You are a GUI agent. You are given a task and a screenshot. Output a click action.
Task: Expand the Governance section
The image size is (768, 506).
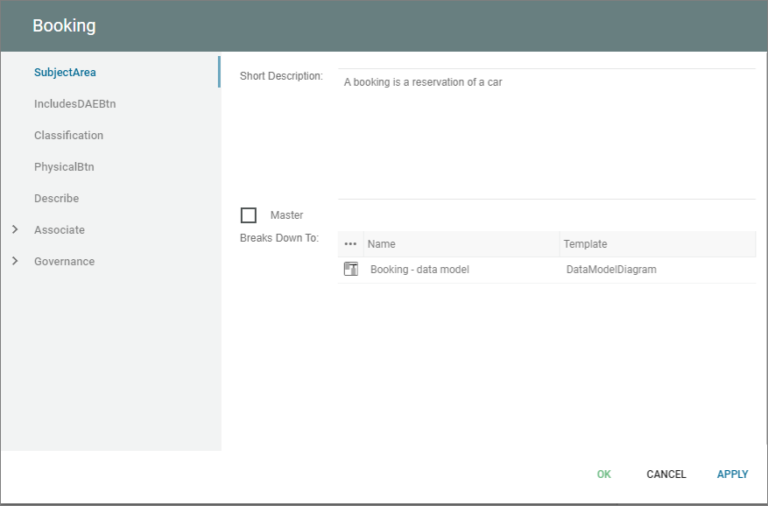15,262
